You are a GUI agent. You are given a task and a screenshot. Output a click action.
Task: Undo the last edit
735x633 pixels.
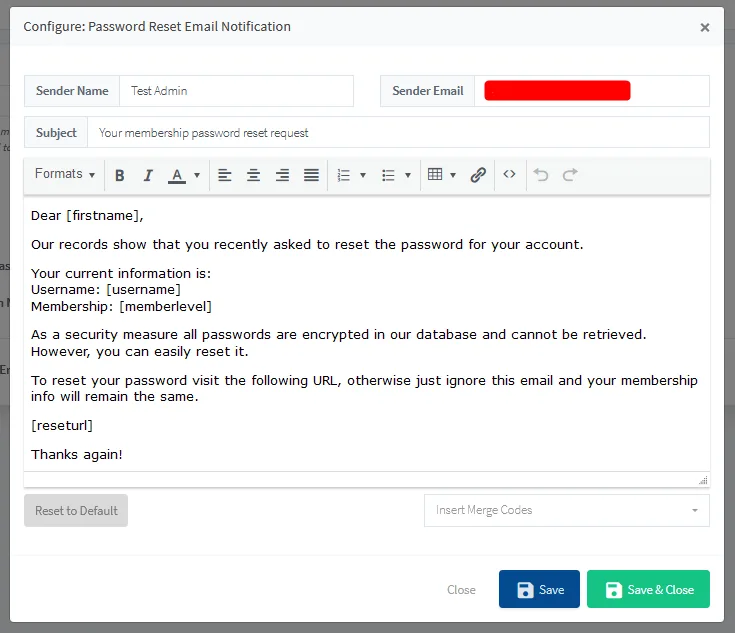[541, 175]
